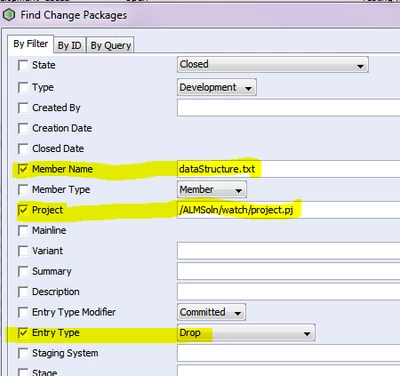Open the State dropdown showing Closed
The height and width of the screenshot is (376, 400).
(x=273, y=65)
